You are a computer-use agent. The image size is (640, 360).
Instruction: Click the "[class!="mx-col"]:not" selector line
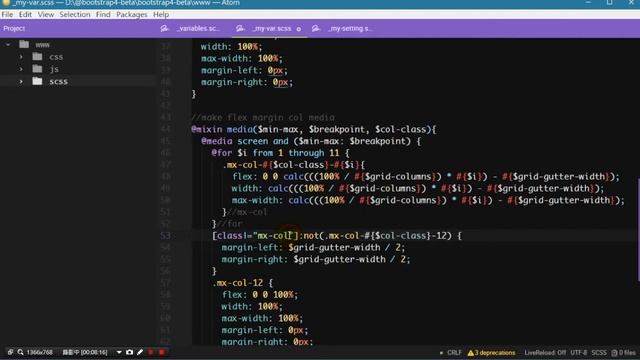337,236
